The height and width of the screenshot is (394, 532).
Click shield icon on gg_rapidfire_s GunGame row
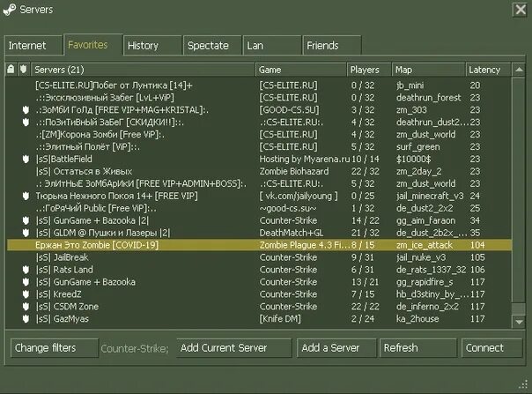point(26,282)
